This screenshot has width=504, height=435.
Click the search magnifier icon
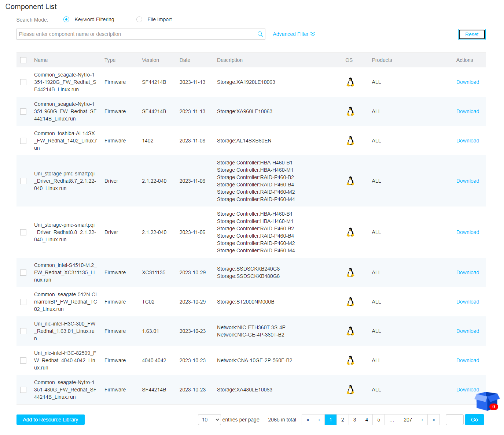point(260,34)
